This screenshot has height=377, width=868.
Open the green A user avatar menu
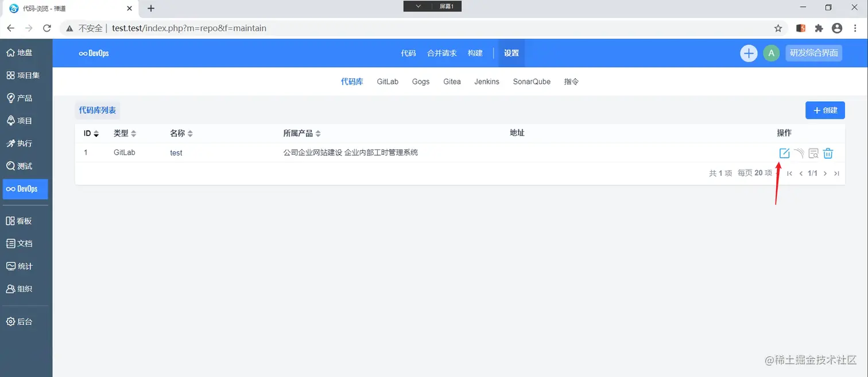coord(771,53)
